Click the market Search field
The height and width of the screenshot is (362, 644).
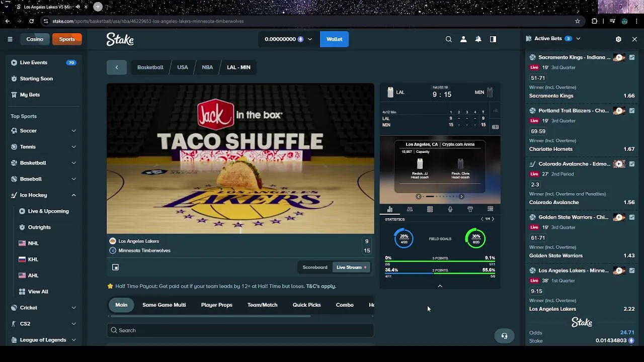click(x=240, y=330)
